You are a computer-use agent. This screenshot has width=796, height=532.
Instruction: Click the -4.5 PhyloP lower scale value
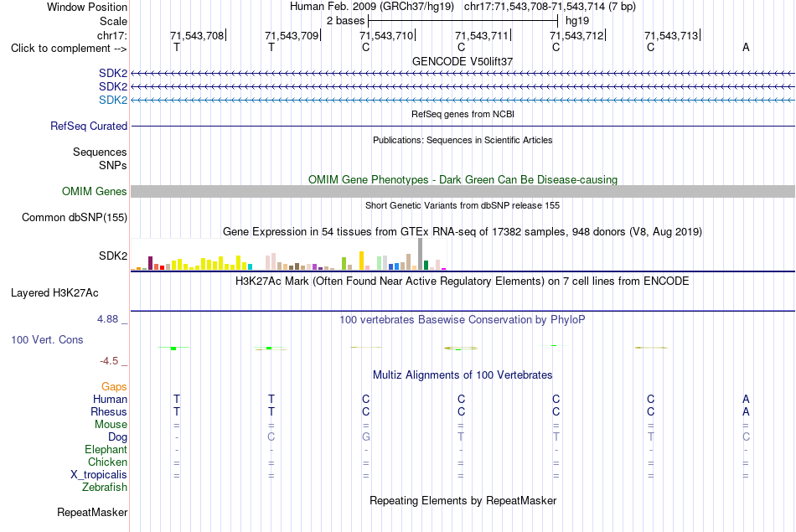point(108,361)
